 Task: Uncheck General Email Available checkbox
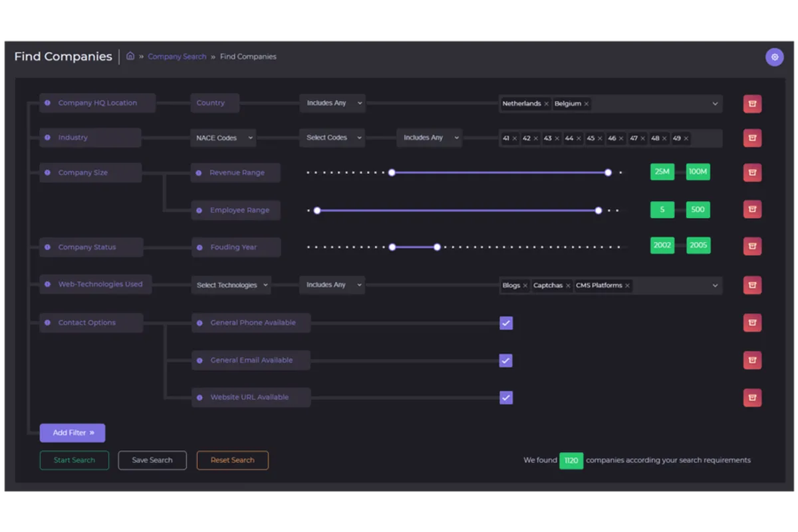[506, 360]
